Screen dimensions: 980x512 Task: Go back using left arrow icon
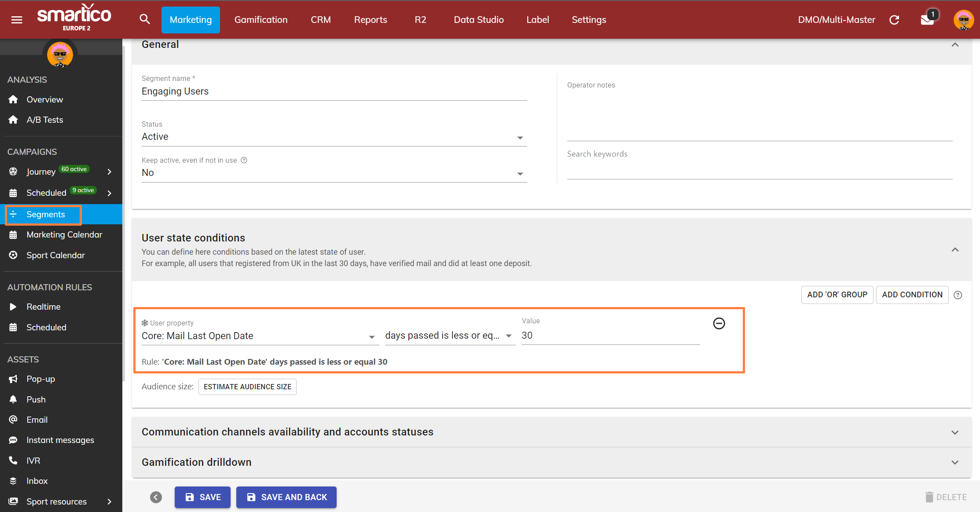(156, 497)
